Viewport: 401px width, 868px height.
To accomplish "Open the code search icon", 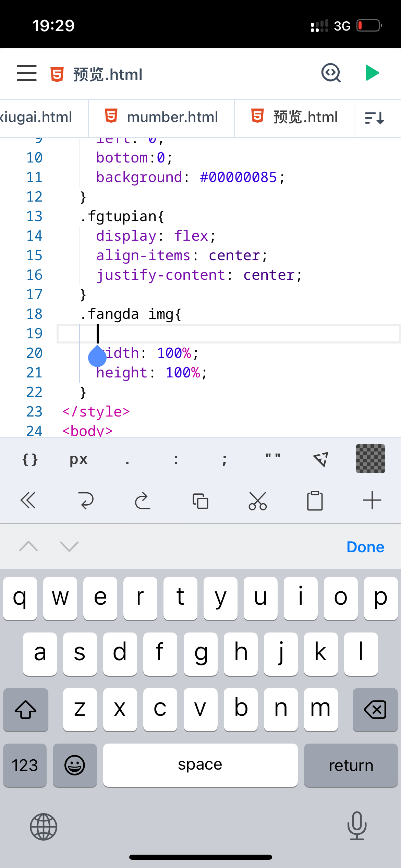I will [331, 73].
